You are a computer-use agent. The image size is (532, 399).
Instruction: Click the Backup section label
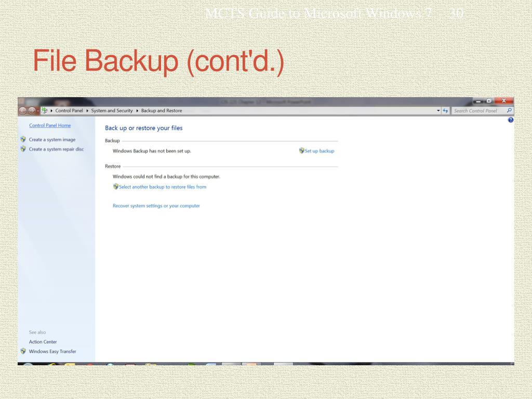click(x=112, y=140)
